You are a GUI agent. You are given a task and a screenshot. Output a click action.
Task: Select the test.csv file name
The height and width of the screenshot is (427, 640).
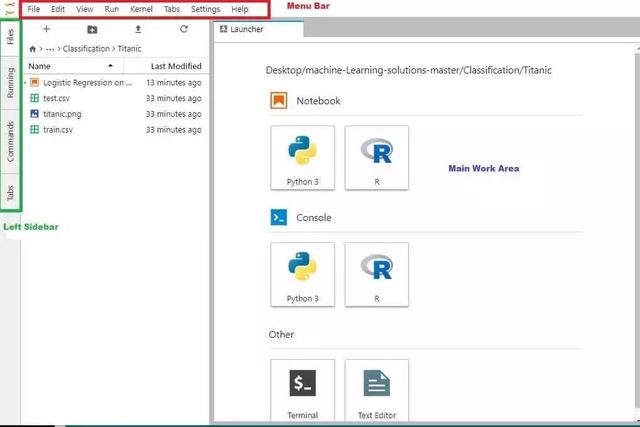(56, 98)
